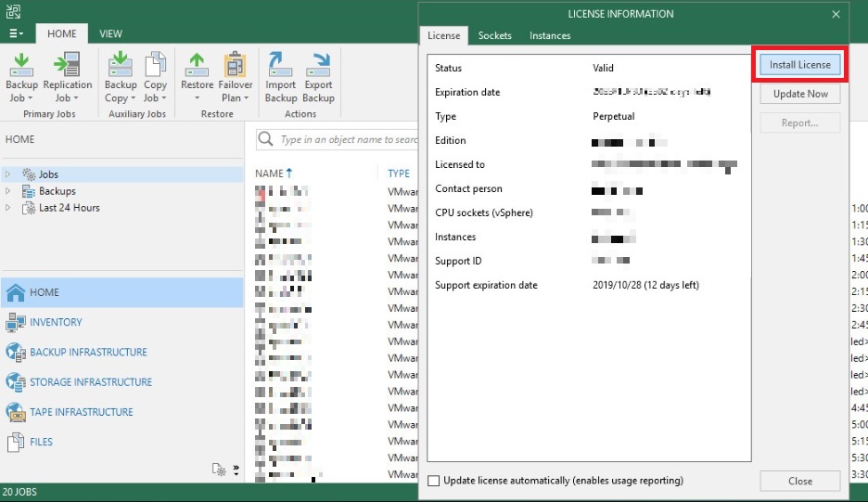Open the Backup Job dropdown arrow
Screen dimensions: 868x502
30,98
